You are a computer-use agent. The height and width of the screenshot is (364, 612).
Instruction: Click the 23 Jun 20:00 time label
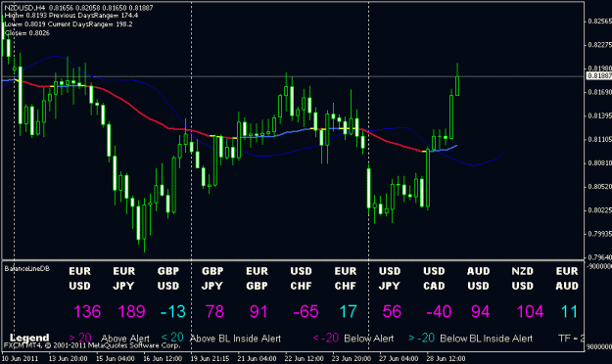352,358
